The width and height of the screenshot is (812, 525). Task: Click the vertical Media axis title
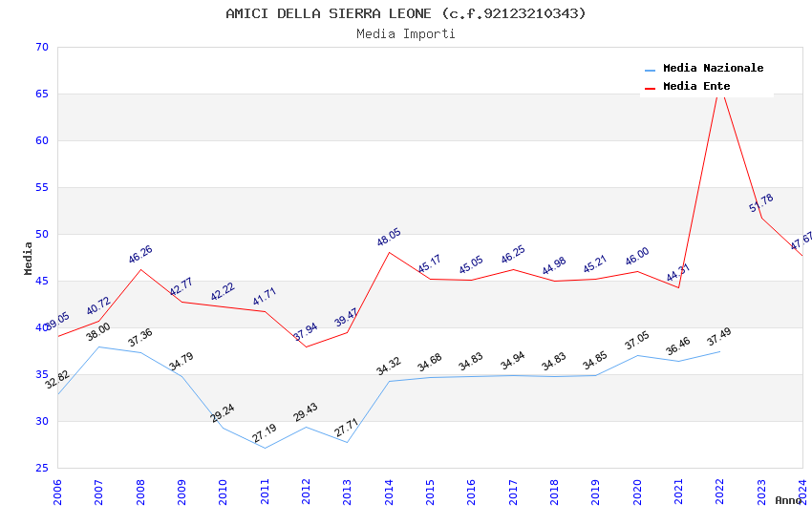coord(28,258)
